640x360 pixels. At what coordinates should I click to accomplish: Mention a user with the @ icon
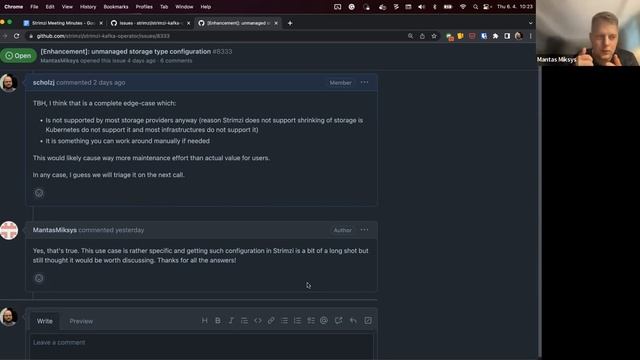(x=324, y=321)
